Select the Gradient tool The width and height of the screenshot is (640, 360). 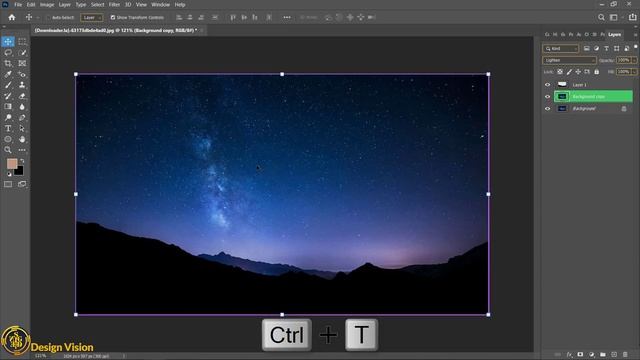(x=8, y=107)
